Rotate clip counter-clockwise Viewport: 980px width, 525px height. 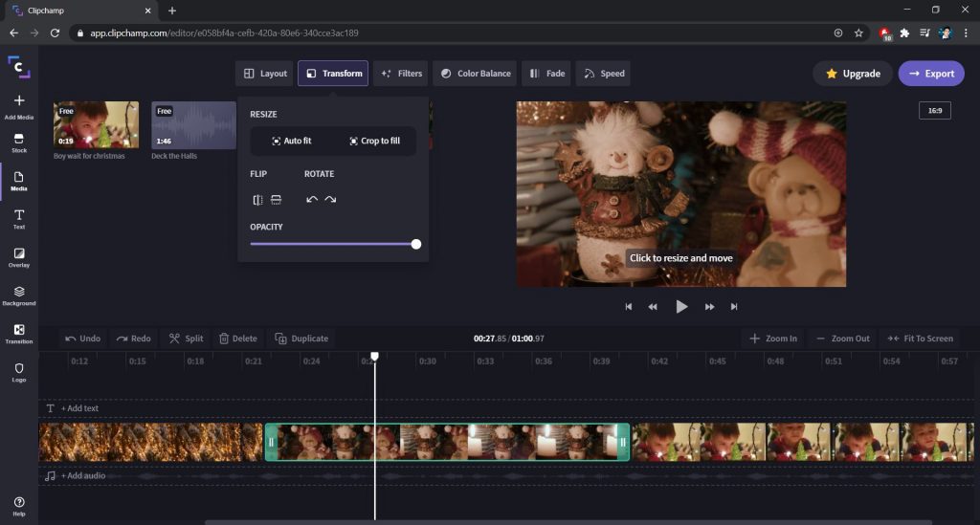tap(312, 200)
